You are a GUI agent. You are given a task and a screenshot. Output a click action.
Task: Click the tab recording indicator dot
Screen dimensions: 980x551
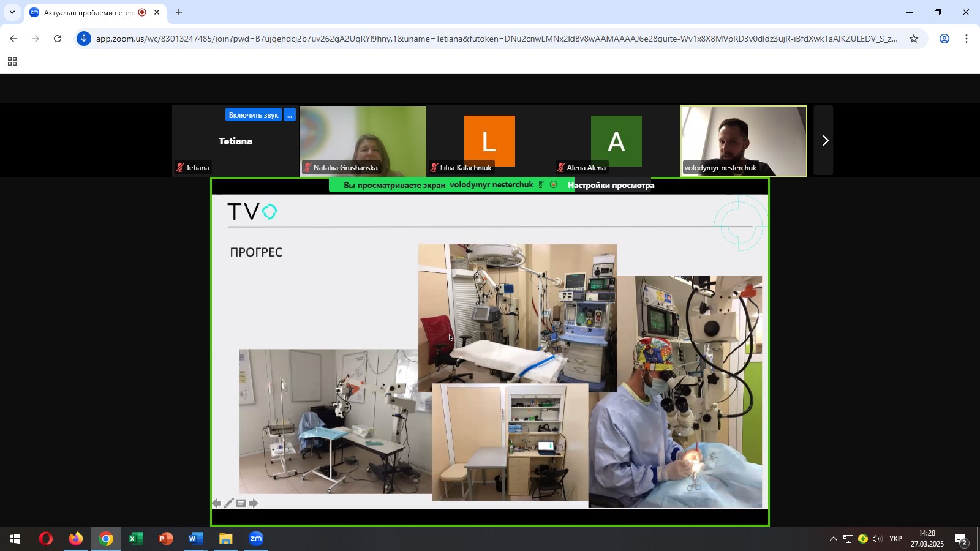(142, 12)
